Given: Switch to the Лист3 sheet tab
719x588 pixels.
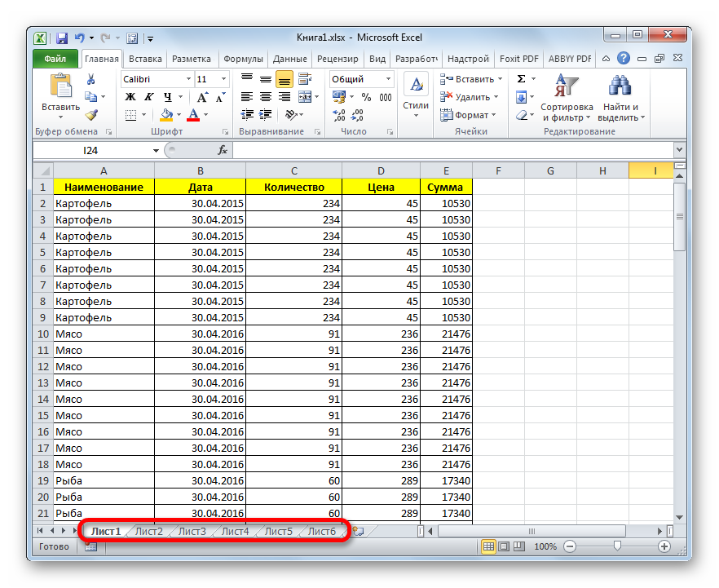Looking at the screenshot, I should pos(192,531).
